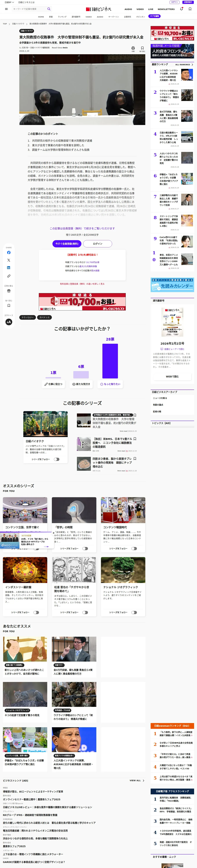Image resolution: width=197 pixels, height=868 pixels.
Task: Open NEWSLETTERS in the top header
Action: 166,9
